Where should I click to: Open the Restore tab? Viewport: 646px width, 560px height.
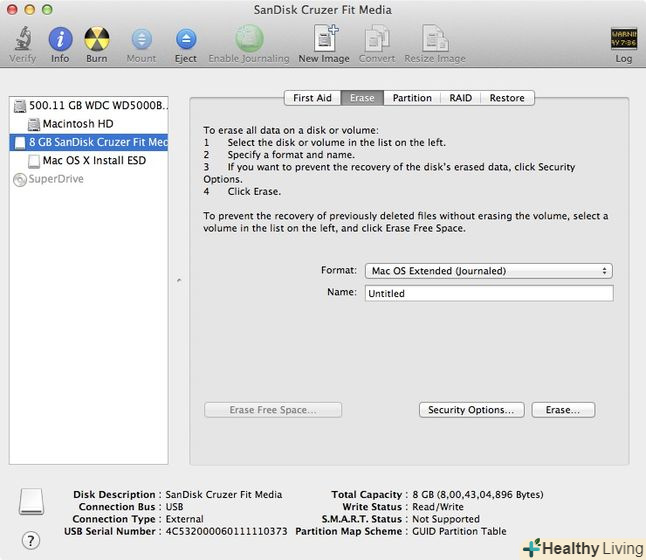point(507,98)
